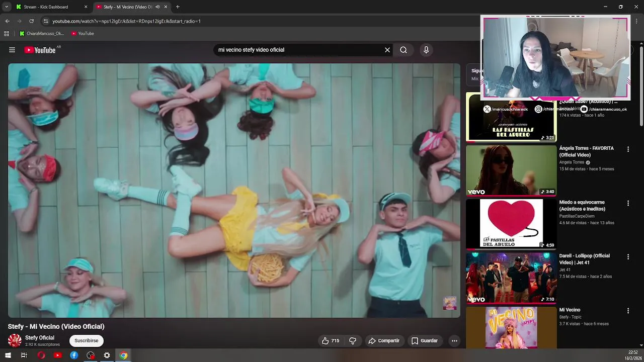Open ChiaraMancuso_Ok bookmark
644x362 pixels.
(x=42, y=34)
